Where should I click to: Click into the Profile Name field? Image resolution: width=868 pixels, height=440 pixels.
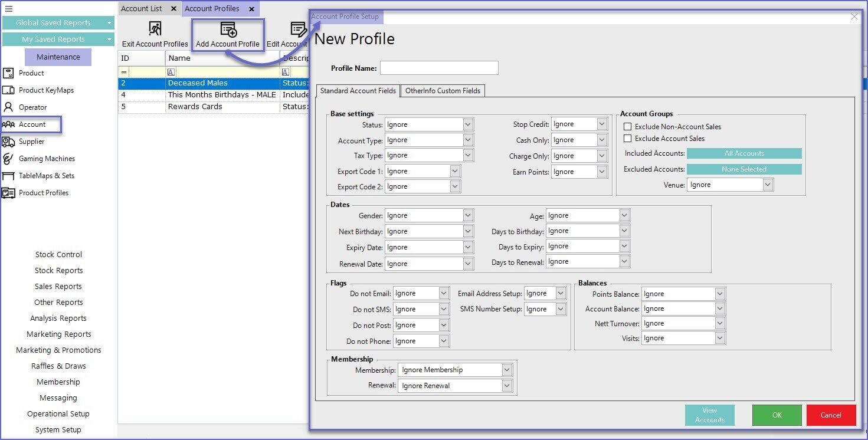[439, 68]
